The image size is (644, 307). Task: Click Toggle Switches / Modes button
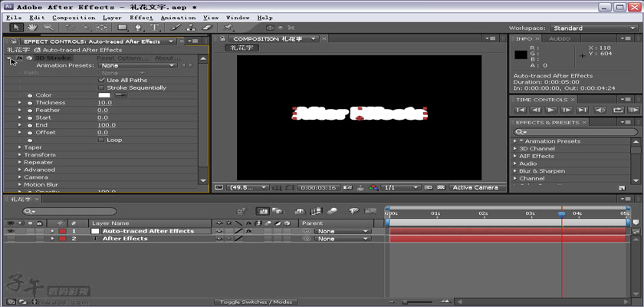click(x=256, y=302)
